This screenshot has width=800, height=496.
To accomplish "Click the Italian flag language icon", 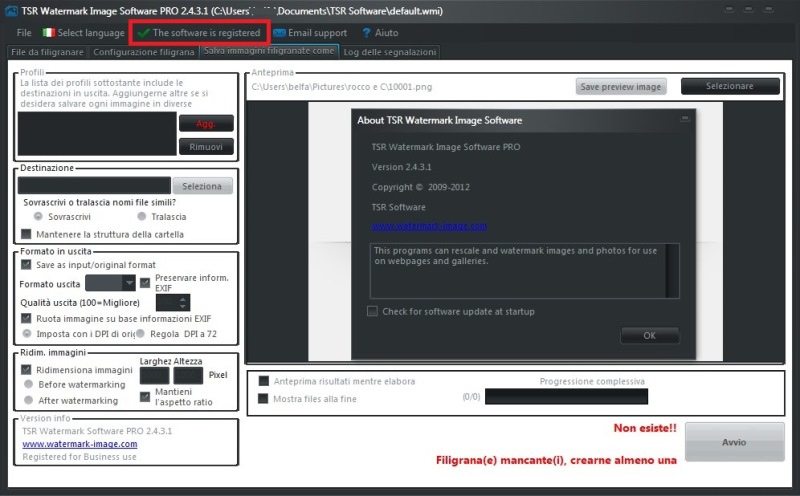I will click(49, 33).
